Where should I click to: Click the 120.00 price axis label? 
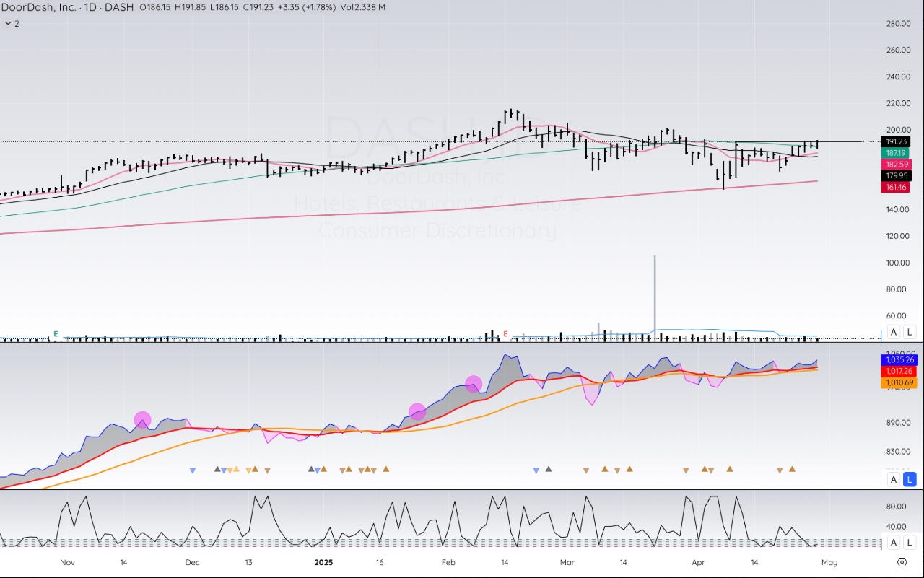point(898,236)
